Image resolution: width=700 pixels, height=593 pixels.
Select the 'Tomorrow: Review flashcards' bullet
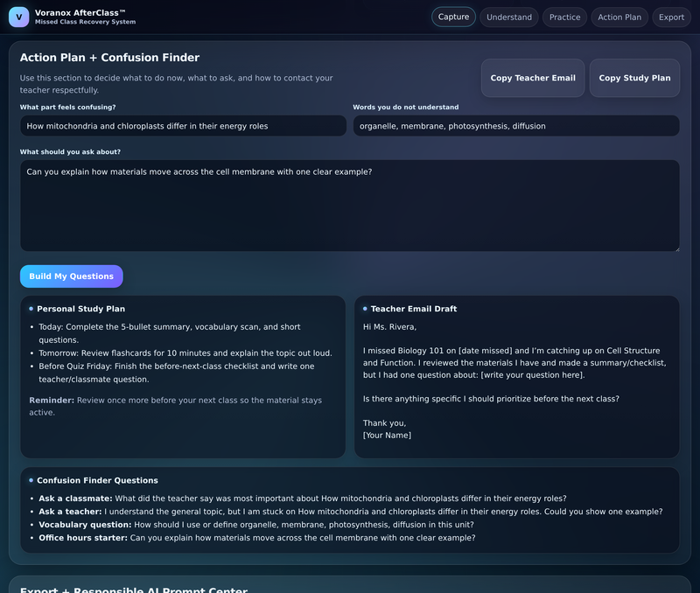point(185,353)
